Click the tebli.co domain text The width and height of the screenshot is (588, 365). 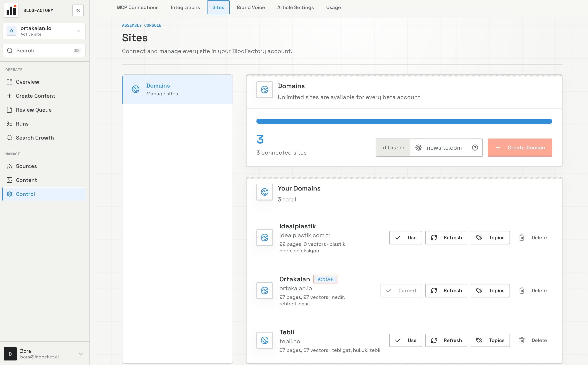289,341
